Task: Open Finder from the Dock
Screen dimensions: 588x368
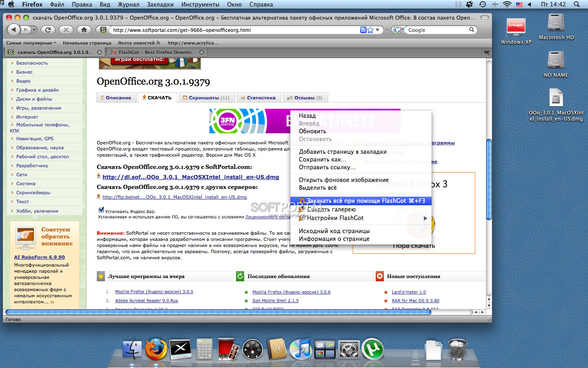Action: pos(132,350)
